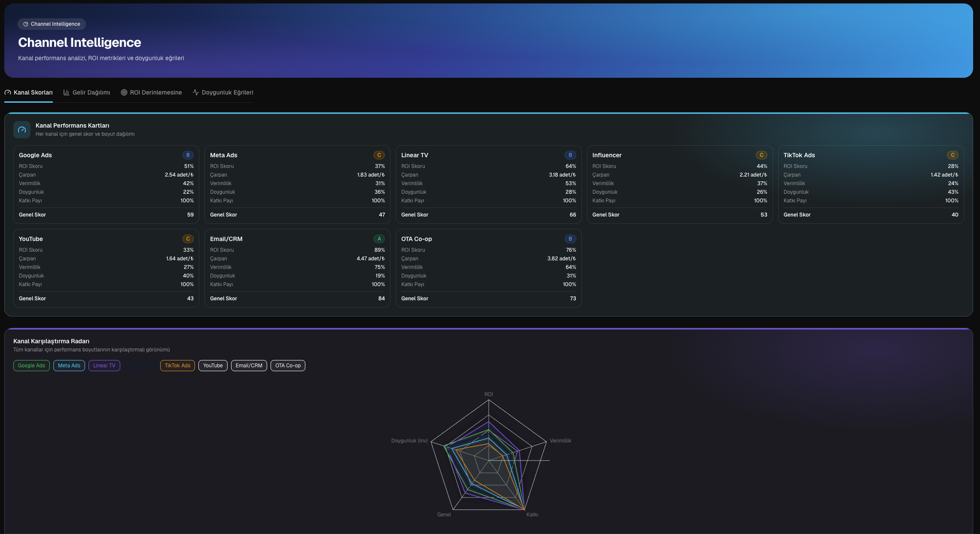Click OTA Co-op Genel Skor value 73
This screenshot has width=980, height=534.
573,299
